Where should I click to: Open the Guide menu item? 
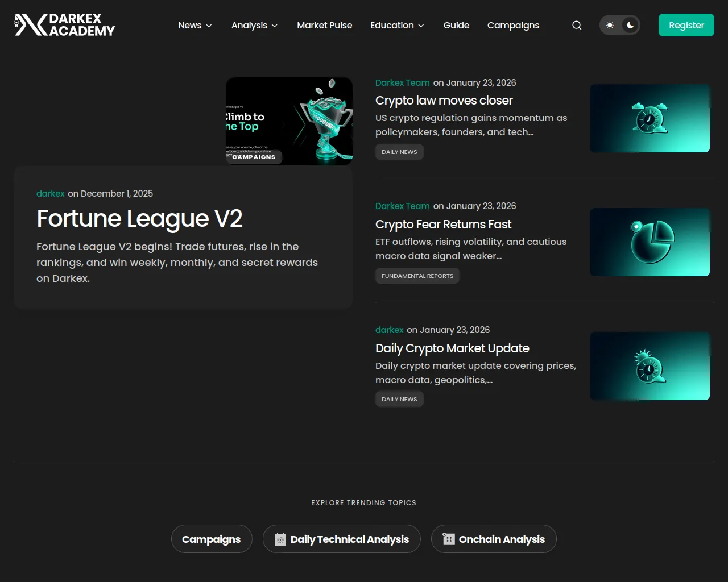point(456,26)
